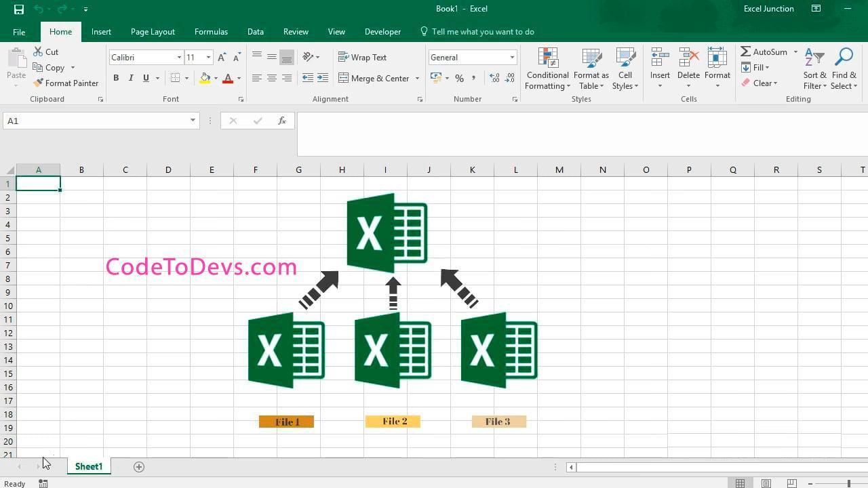
Task: Cut the selection with the scissors icon
Action: pyautogui.click(x=38, y=52)
